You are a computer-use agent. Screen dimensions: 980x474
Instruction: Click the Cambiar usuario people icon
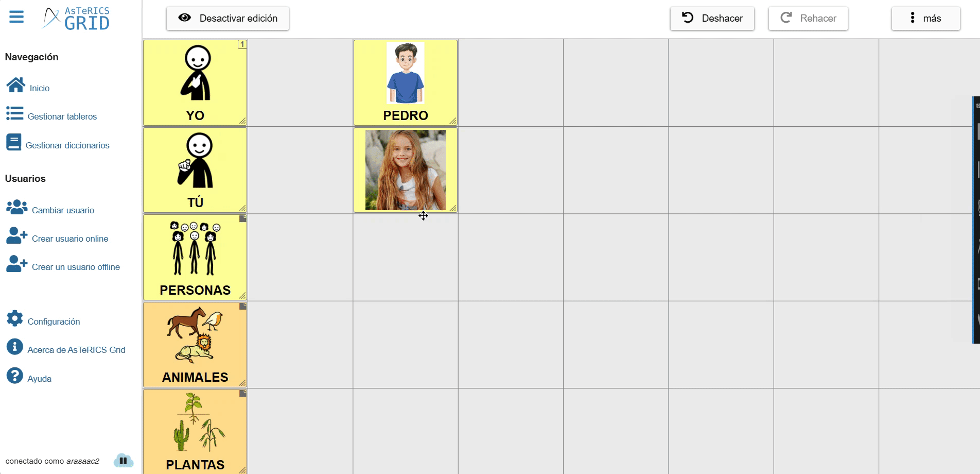pyautogui.click(x=16, y=207)
